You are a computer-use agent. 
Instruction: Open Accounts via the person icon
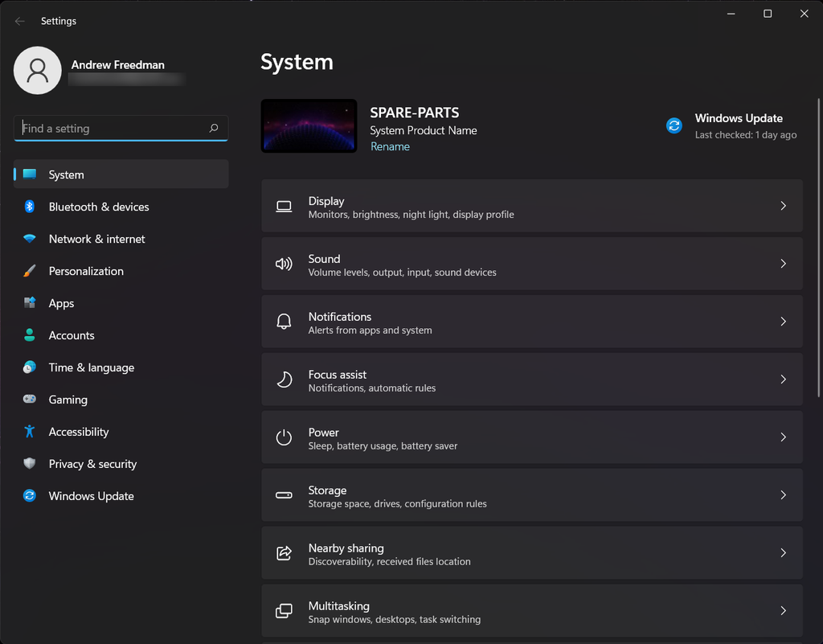click(30, 335)
